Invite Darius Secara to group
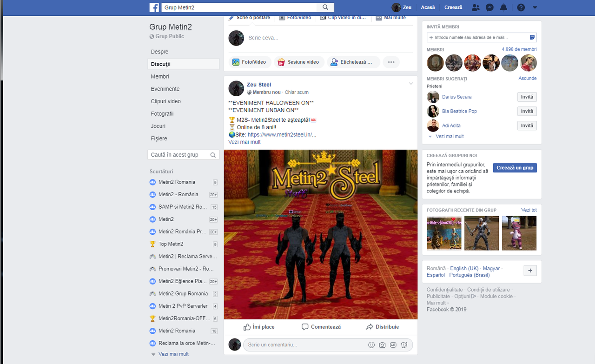Screen dimensions: 595x364 pyautogui.click(x=527, y=97)
